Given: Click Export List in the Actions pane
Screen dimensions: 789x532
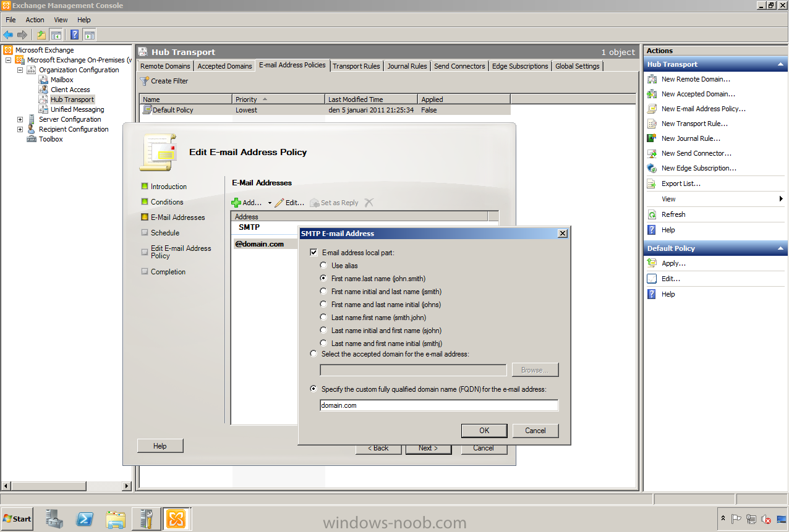Looking at the screenshot, I should [x=681, y=184].
